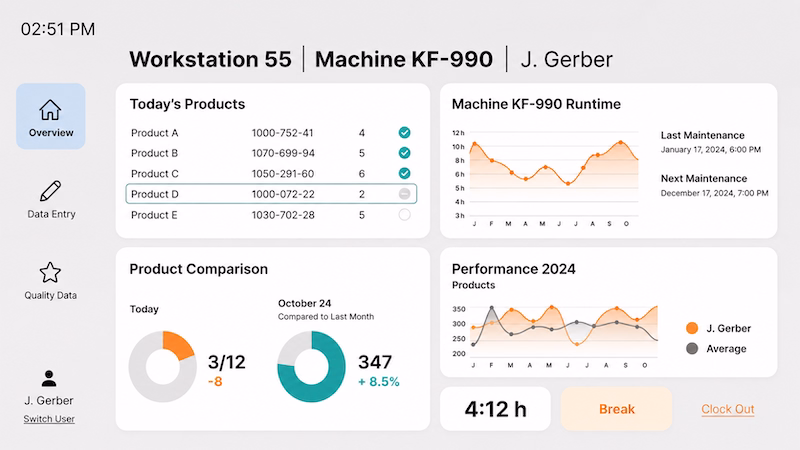Click the Product B name

click(155, 154)
